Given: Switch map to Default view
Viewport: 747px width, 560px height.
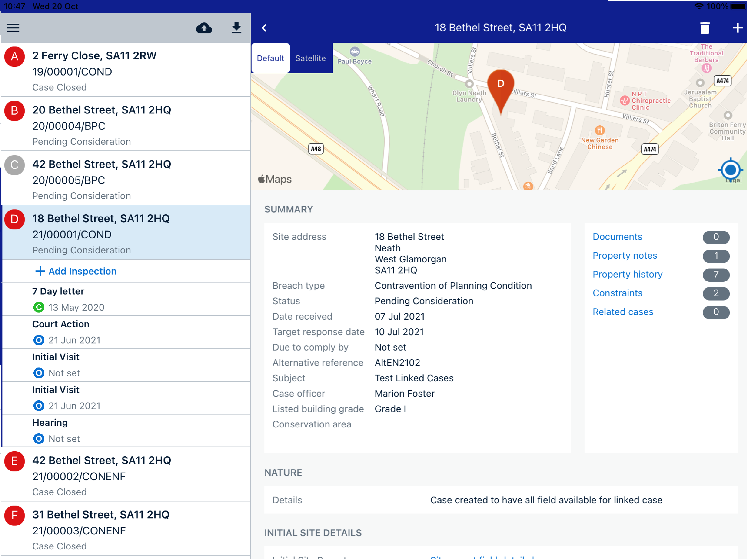Looking at the screenshot, I should coord(270,58).
